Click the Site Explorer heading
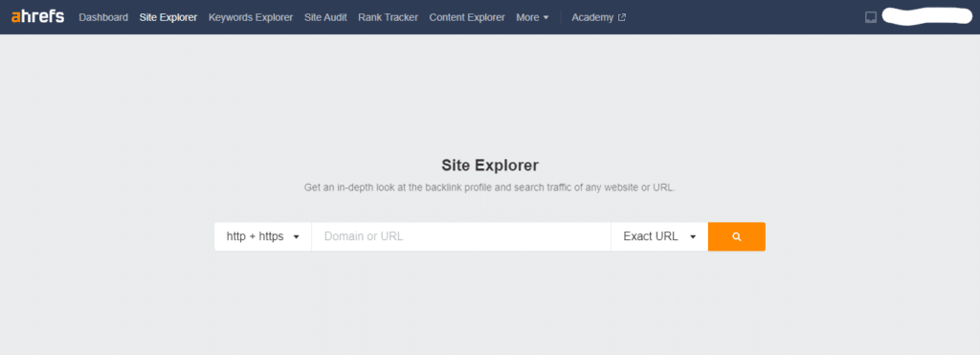 (x=490, y=166)
